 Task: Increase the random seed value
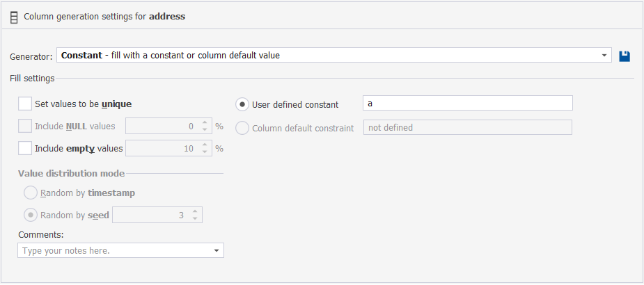point(195,211)
